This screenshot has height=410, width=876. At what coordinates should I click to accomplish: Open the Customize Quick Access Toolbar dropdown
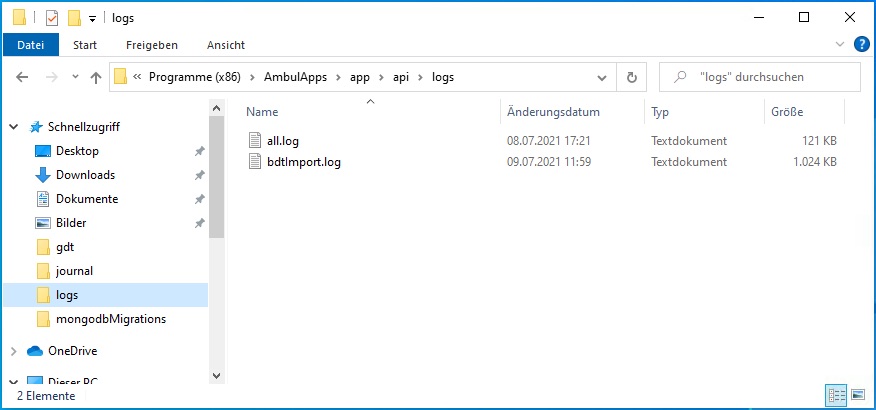tap(93, 18)
